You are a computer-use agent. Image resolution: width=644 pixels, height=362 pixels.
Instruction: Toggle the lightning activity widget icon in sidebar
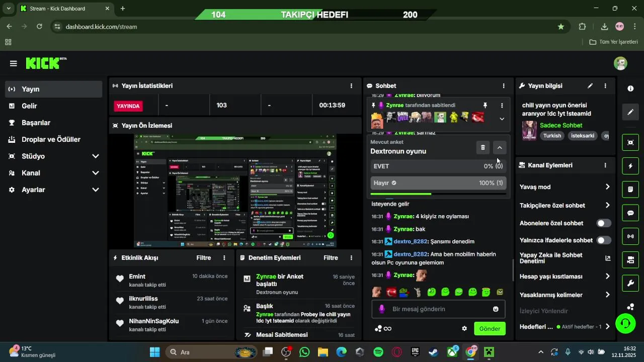coord(630,166)
